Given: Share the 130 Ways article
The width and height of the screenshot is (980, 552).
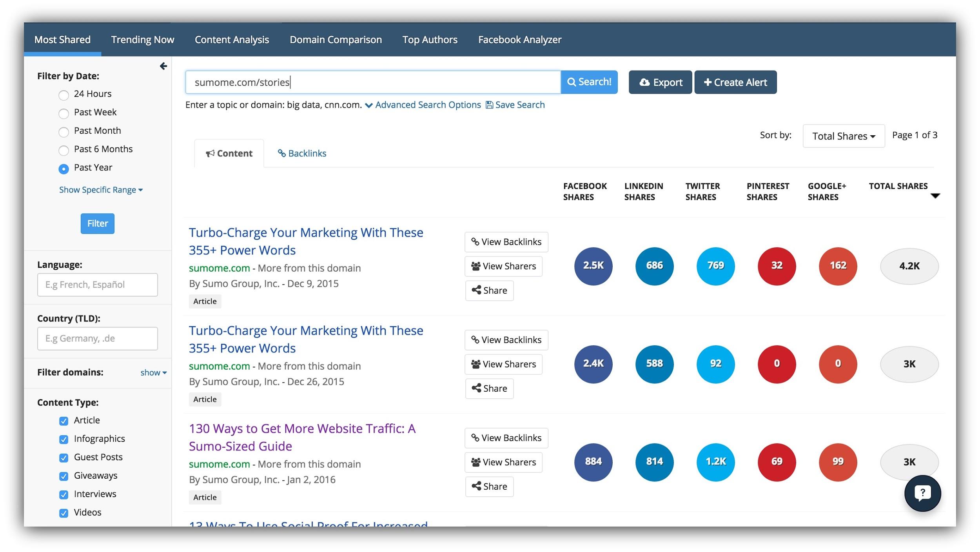Looking at the screenshot, I should pos(489,487).
